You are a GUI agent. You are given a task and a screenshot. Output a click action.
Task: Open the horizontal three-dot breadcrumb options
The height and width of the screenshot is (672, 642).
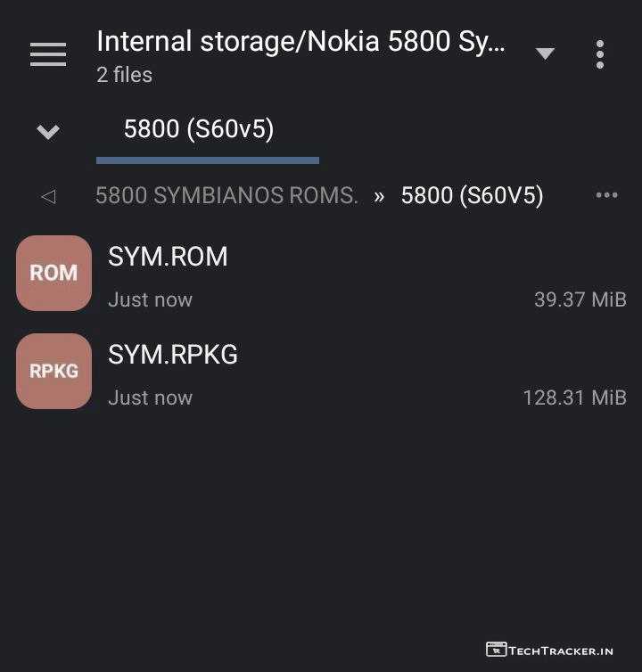pyautogui.click(x=606, y=195)
